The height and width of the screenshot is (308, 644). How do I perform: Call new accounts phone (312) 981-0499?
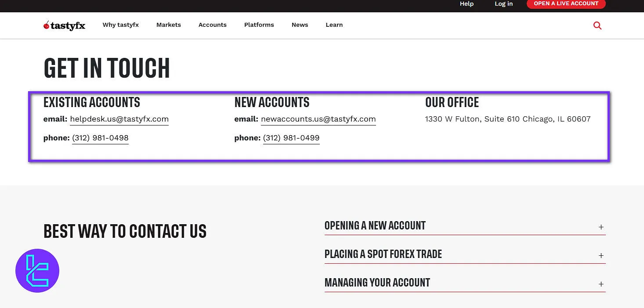(x=291, y=138)
